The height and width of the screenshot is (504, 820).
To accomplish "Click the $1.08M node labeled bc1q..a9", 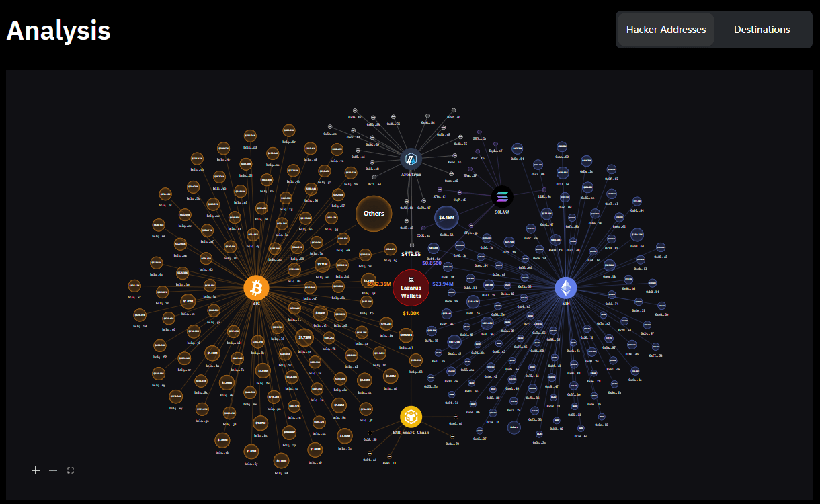I will [x=315, y=450].
